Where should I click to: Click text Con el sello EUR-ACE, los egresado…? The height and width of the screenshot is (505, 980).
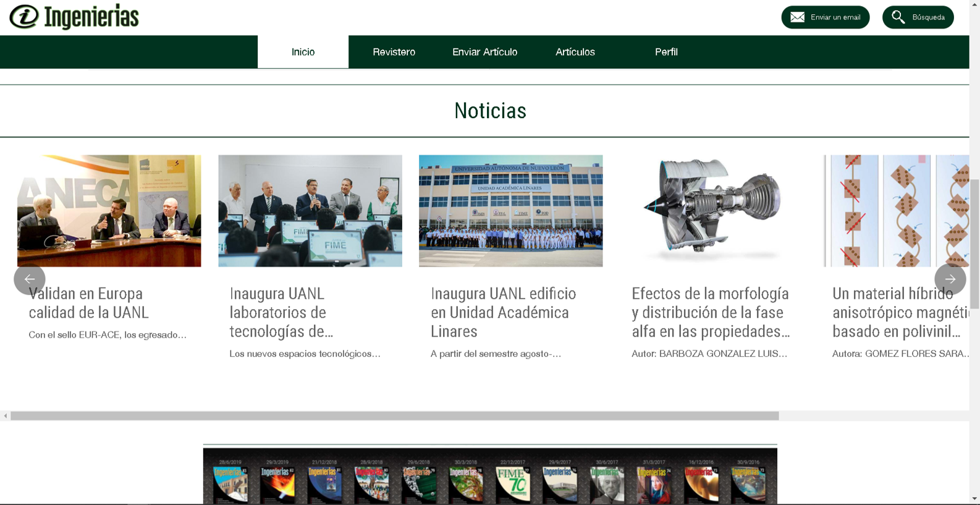(108, 335)
